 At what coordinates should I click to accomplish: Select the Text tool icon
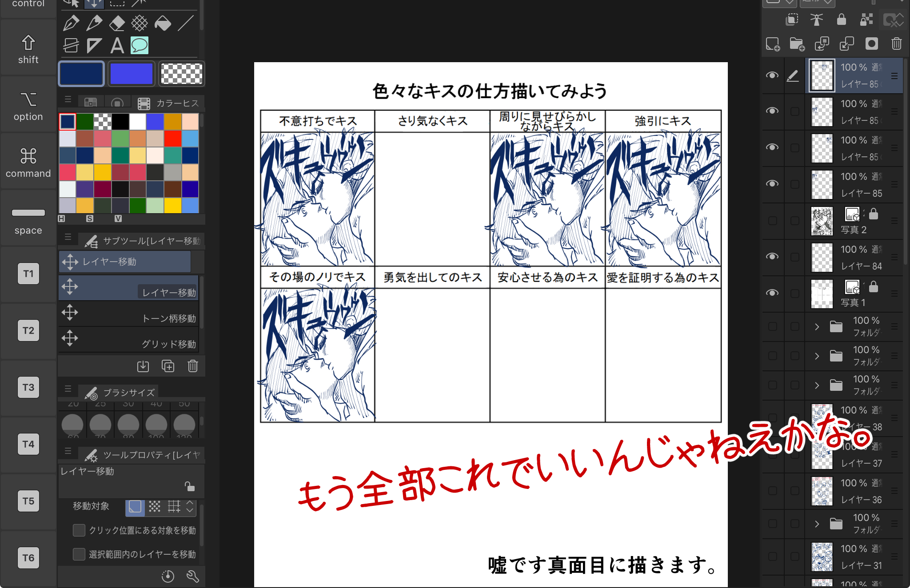(117, 45)
